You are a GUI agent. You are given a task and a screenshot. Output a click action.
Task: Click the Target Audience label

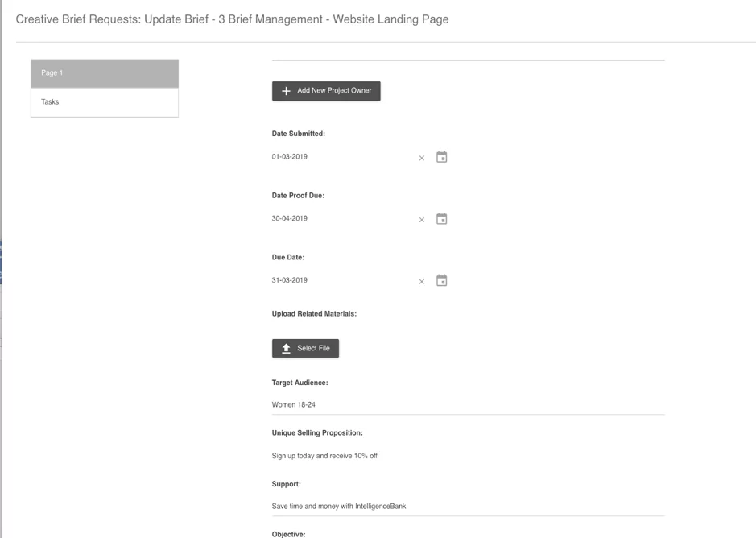[300, 383]
